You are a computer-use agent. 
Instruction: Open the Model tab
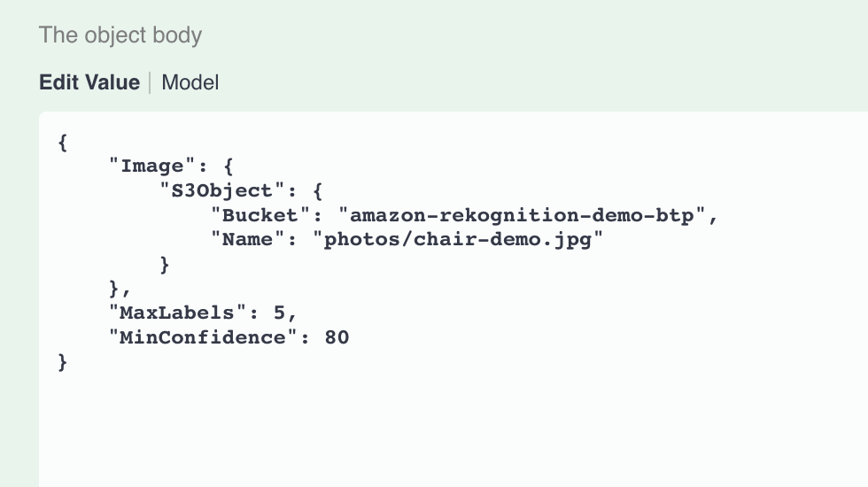coord(190,82)
